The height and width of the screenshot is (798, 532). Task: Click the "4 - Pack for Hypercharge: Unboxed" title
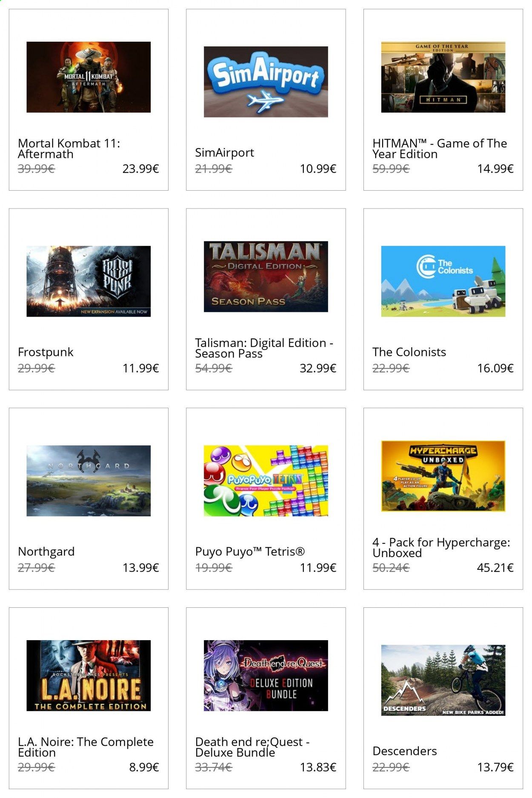pos(441,548)
